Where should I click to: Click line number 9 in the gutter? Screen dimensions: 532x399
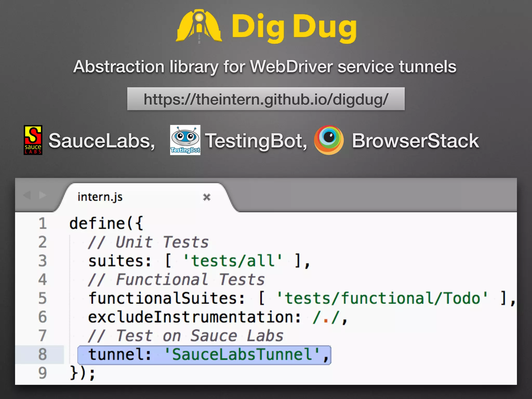tap(43, 373)
